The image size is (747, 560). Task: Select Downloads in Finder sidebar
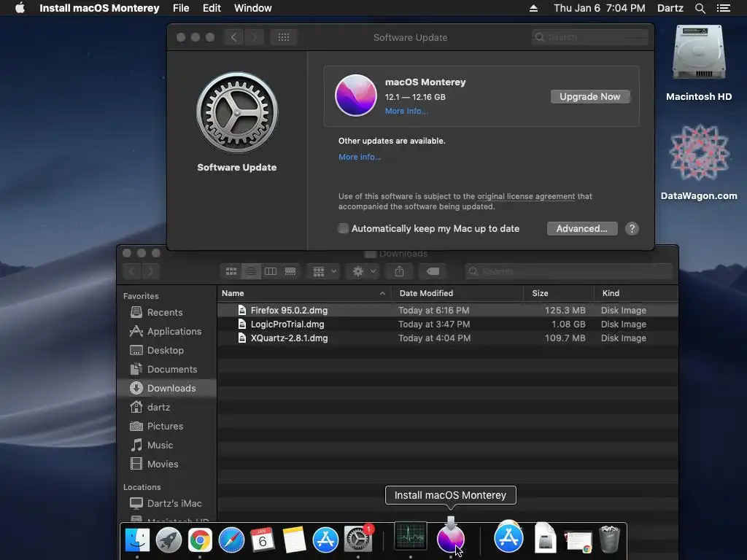[x=166, y=388]
